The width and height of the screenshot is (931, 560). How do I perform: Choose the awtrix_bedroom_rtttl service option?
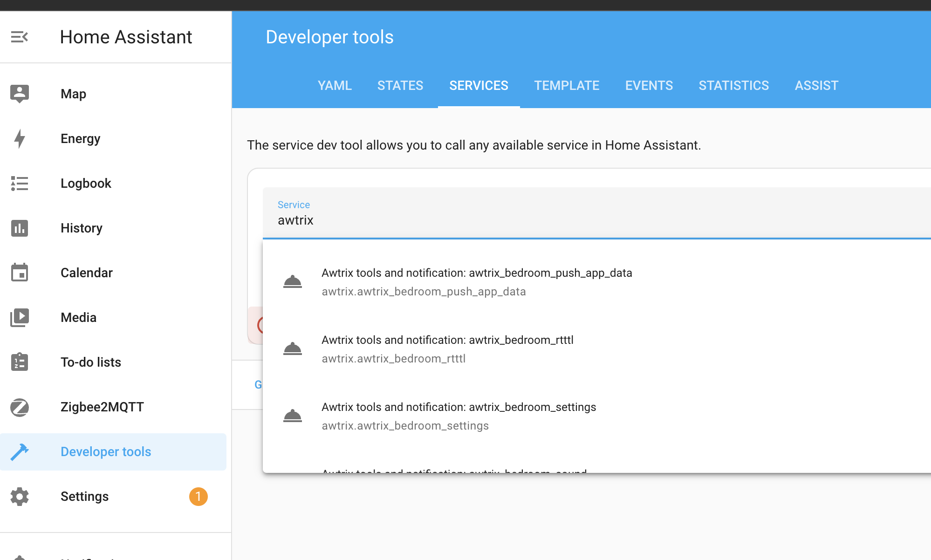447,349
